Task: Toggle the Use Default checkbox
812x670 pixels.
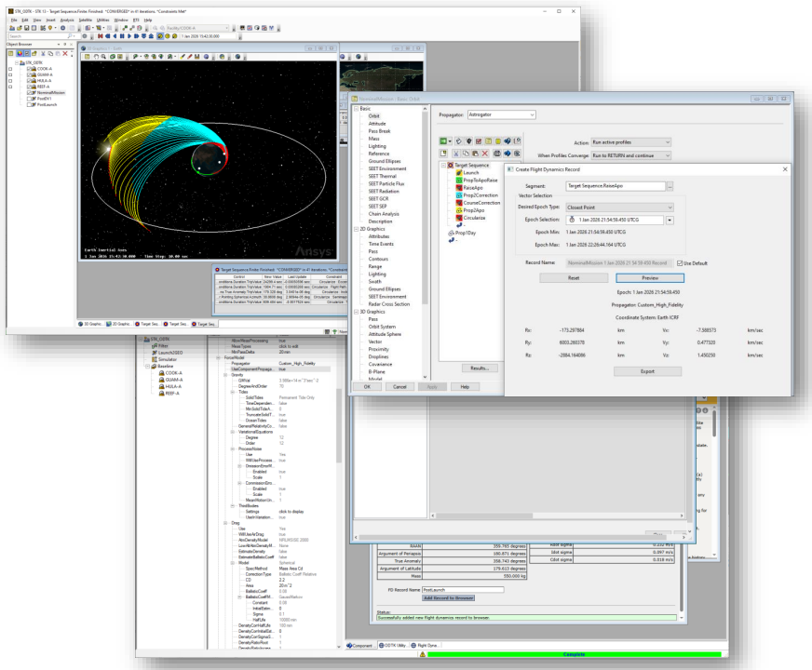Action: pyautogui.click(x=681, y=262)
